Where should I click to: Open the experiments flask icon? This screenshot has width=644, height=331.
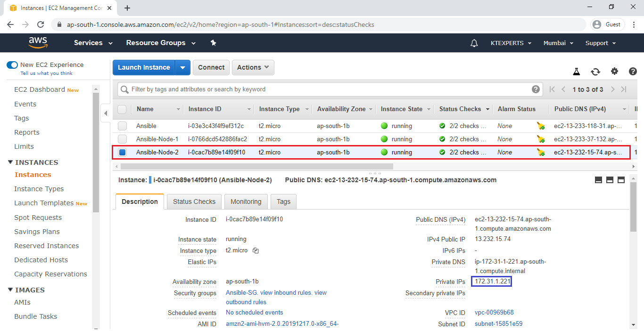click(x=576, y=72)
